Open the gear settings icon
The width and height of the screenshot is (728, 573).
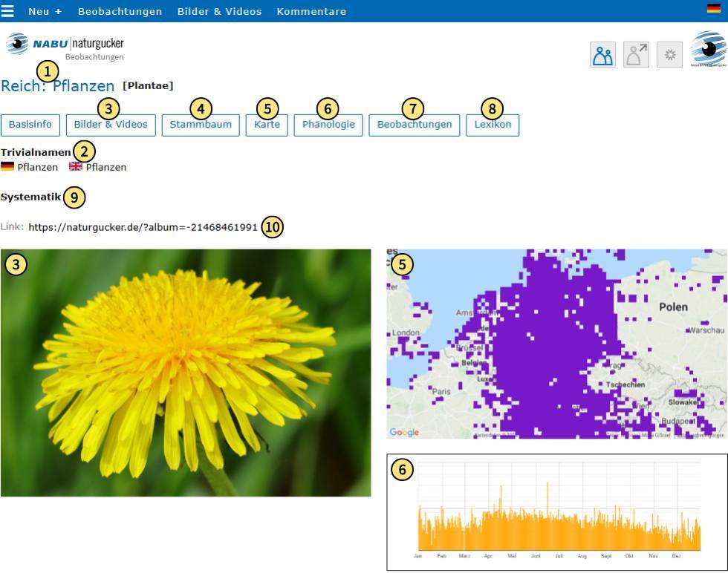pyautogui.click(x=669, y=55)
